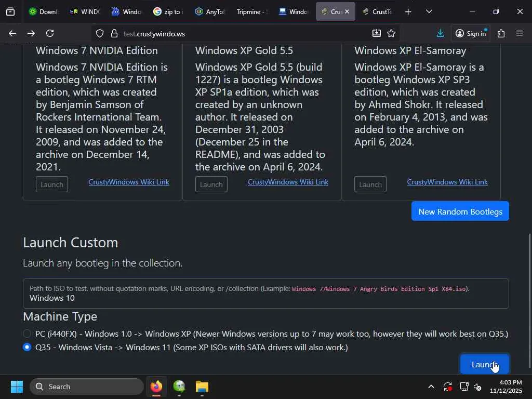Launch Windows XP El-Samoray
Screen dimensions: 532x399
370,184
